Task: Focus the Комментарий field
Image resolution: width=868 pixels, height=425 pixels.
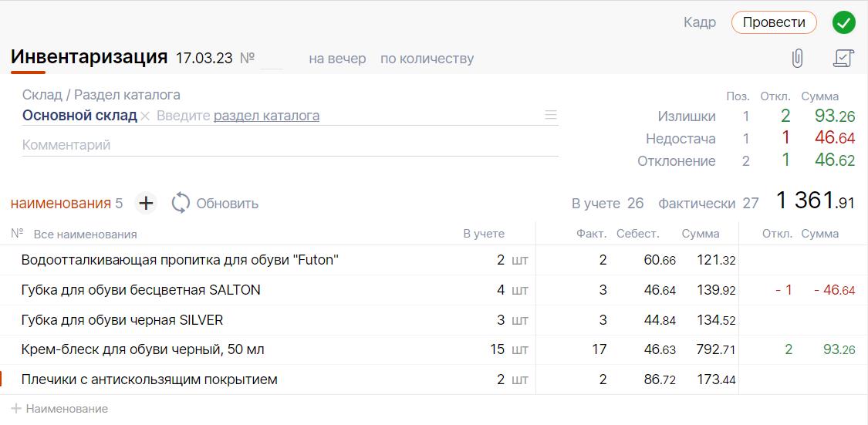Action: 289,145
